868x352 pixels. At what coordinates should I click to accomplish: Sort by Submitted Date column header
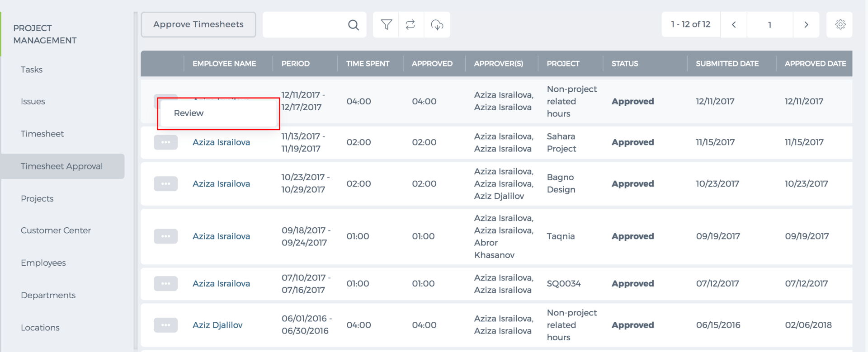coord(727,64)
